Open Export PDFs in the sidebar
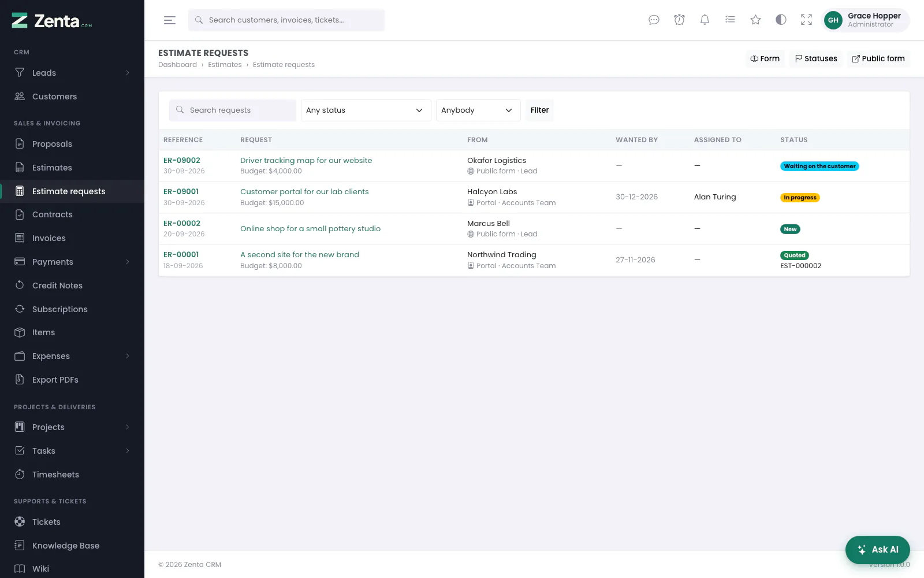 point(72,380)
